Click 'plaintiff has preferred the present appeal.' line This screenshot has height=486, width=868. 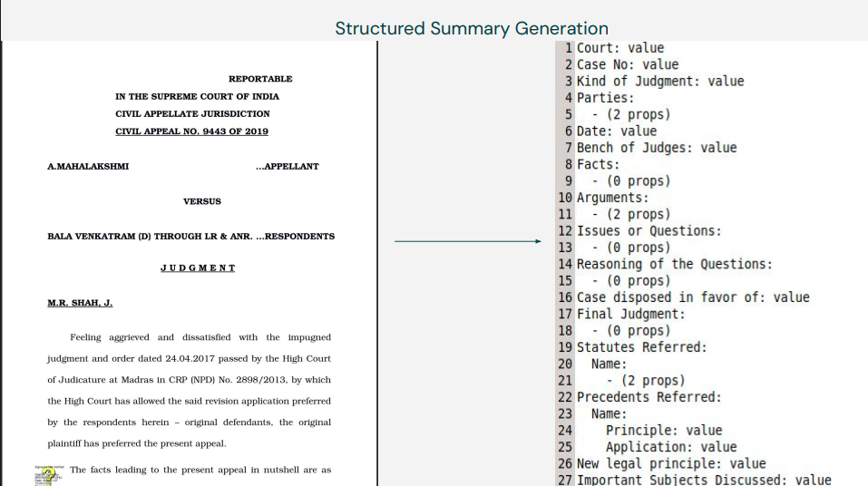point(137,443)
